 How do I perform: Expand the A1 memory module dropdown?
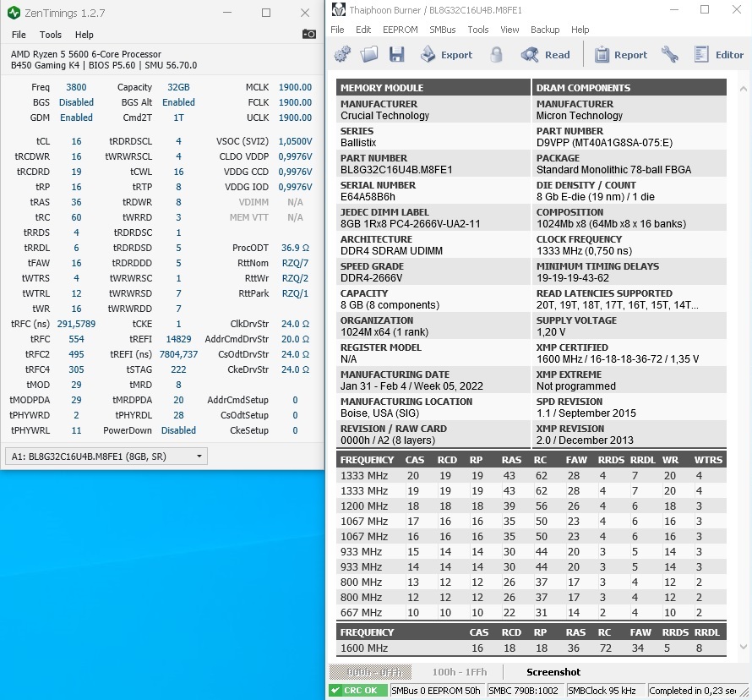coord(106,457)
